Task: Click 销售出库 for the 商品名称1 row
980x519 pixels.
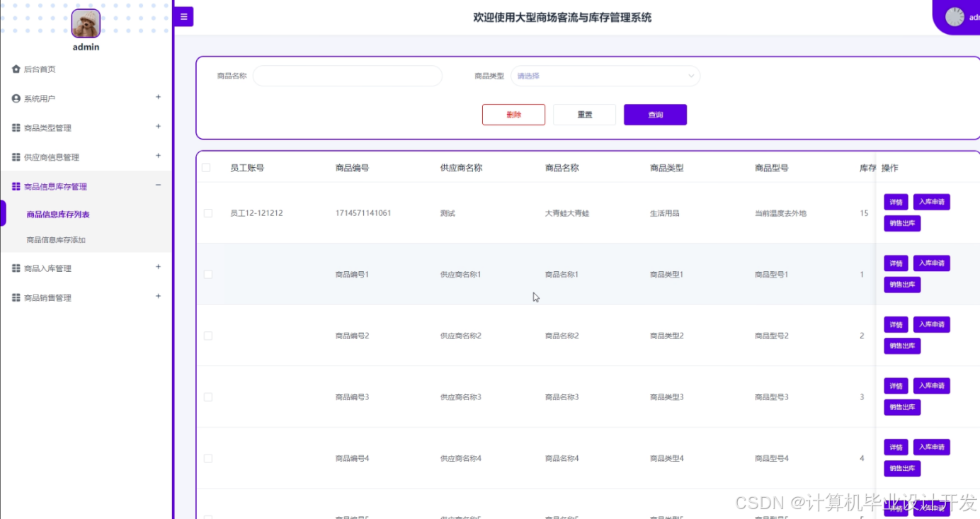Action: [x=902, y=285]
